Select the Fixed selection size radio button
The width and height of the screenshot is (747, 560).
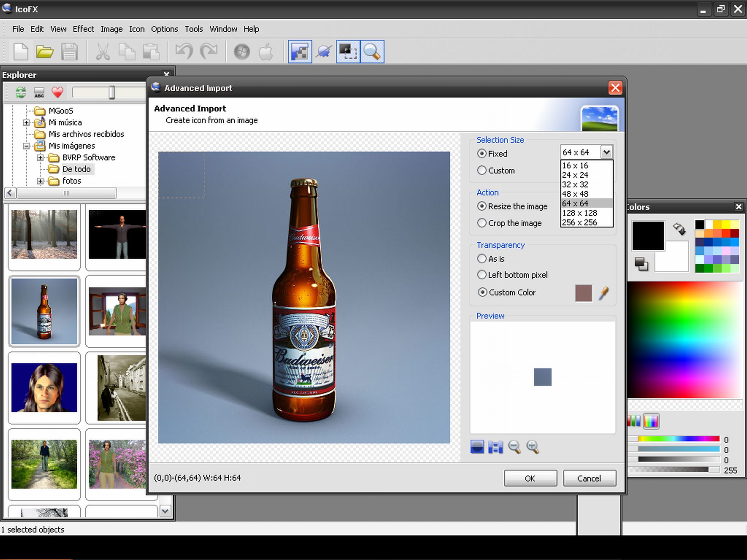click(x=481, y=154)
